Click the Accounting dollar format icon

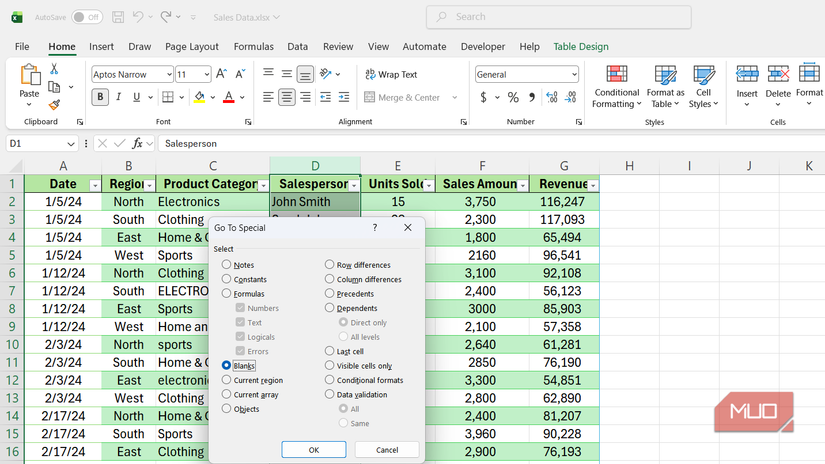coord(484,97)
